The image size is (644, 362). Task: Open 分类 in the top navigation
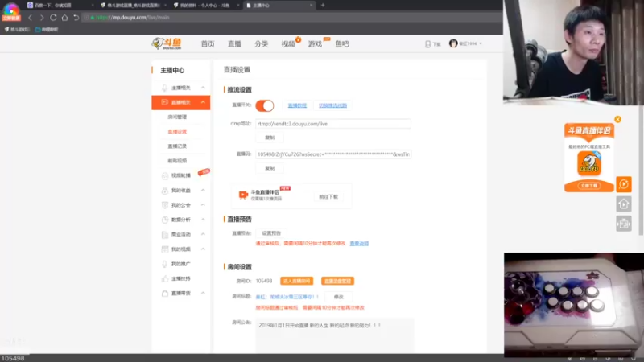click(261, 44)
